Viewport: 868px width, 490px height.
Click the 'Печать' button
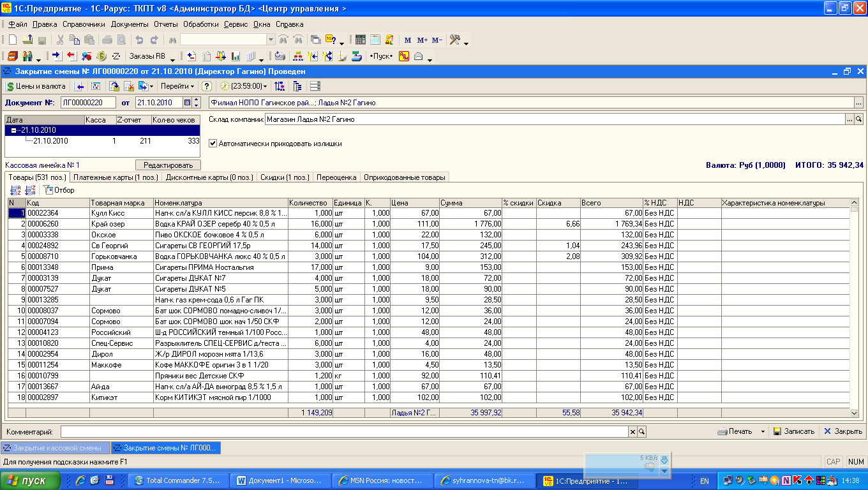point(734,431)
